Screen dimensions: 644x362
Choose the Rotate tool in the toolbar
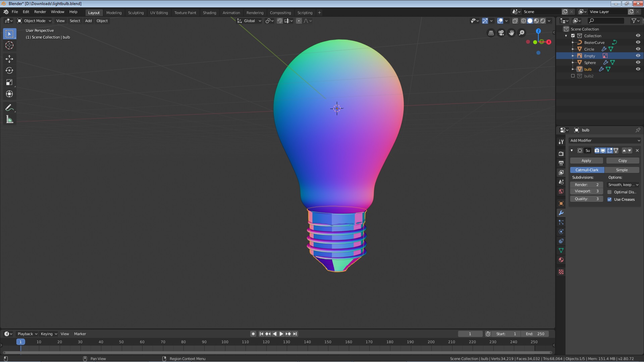9,71
